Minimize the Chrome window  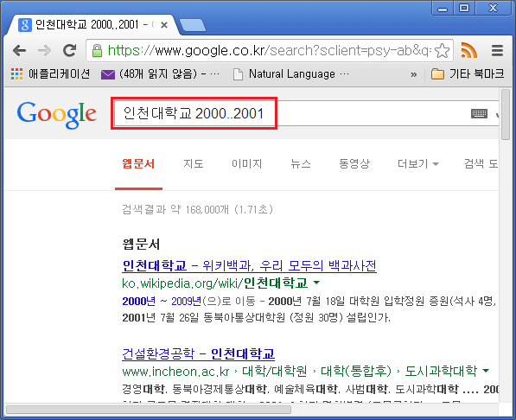pos(443,9)
